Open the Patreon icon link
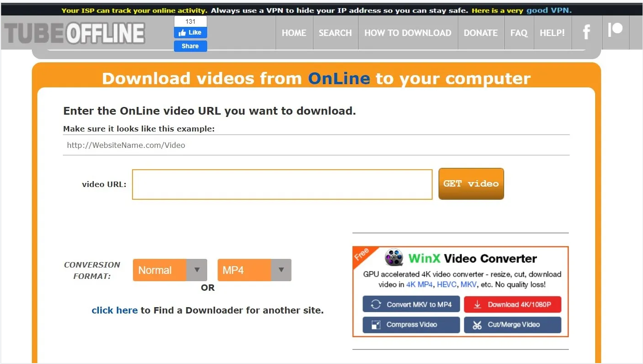Image resolution: width=643 pixels, height=364 pixels. (615, 30)
